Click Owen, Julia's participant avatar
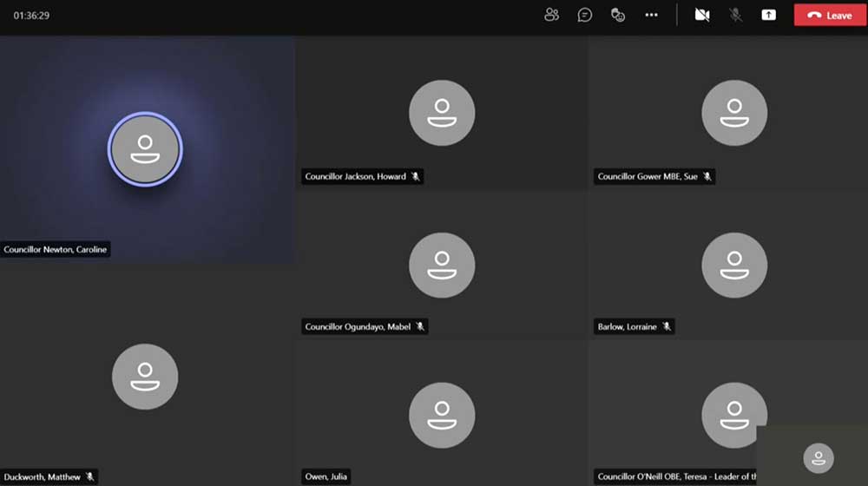868x486 pixels. (442, 415)
